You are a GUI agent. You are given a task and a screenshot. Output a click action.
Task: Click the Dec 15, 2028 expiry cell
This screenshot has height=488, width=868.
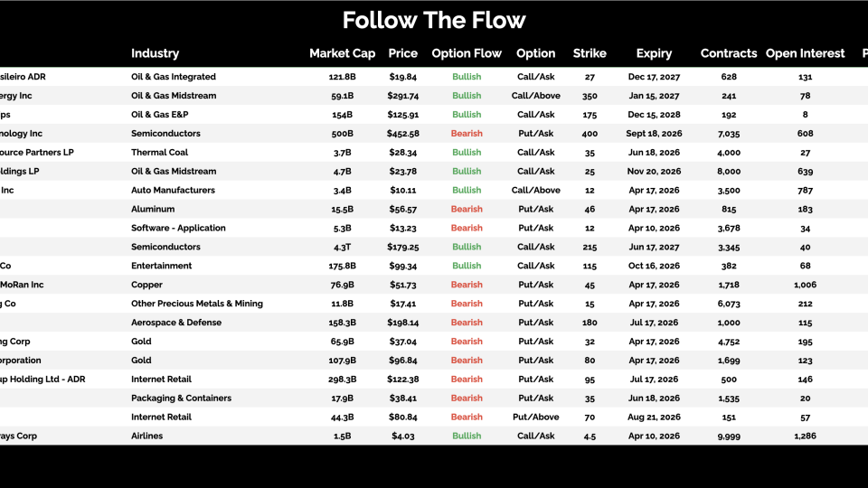pos(654,115)
